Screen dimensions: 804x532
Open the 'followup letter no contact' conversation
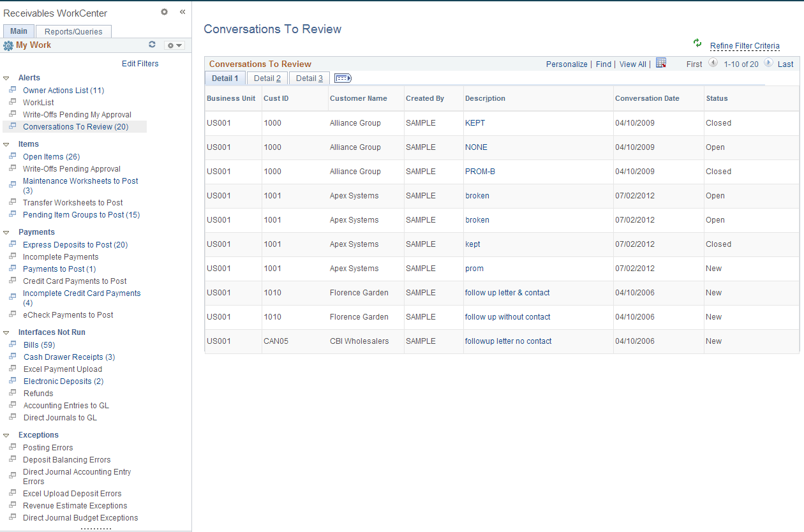(509, 341)
